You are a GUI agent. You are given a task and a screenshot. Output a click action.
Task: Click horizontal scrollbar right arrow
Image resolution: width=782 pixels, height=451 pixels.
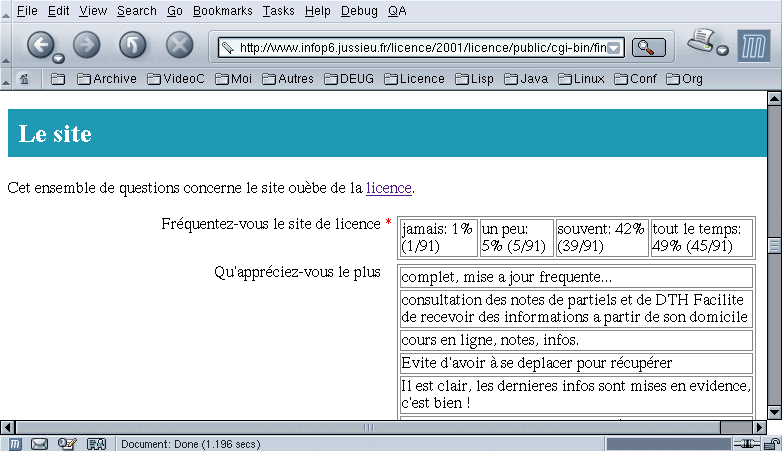click(x=760, y=428)
